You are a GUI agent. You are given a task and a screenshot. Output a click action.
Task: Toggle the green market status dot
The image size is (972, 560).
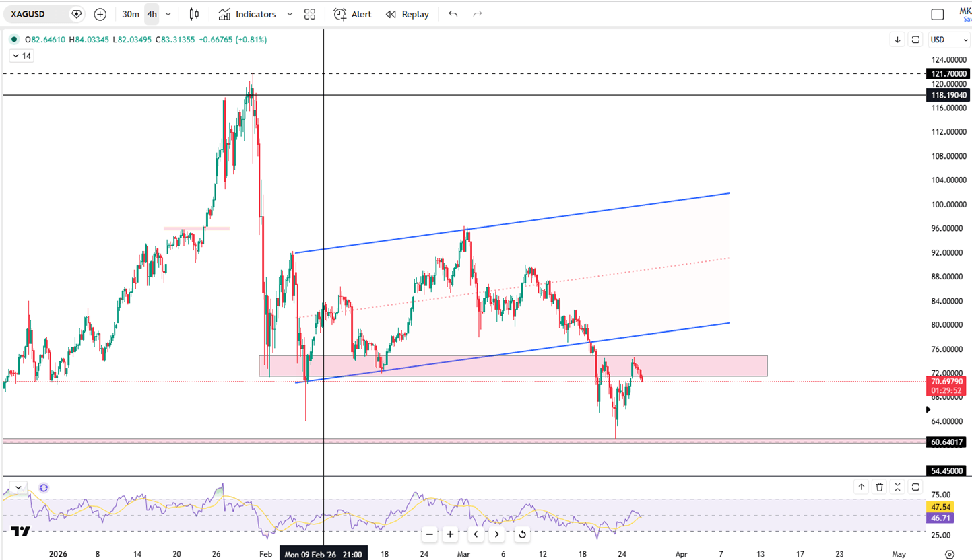[x=15, y=40]
